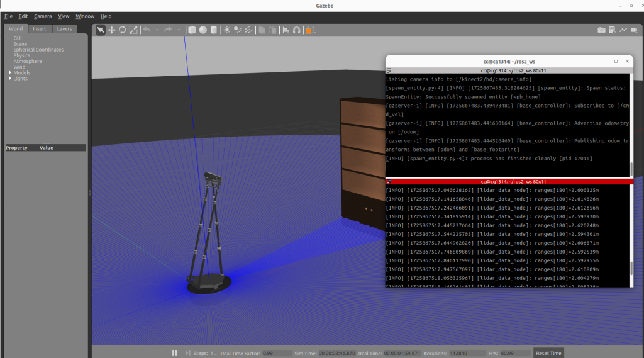
Task: Take a screenshot with camera icon
Action: (601, 30)
